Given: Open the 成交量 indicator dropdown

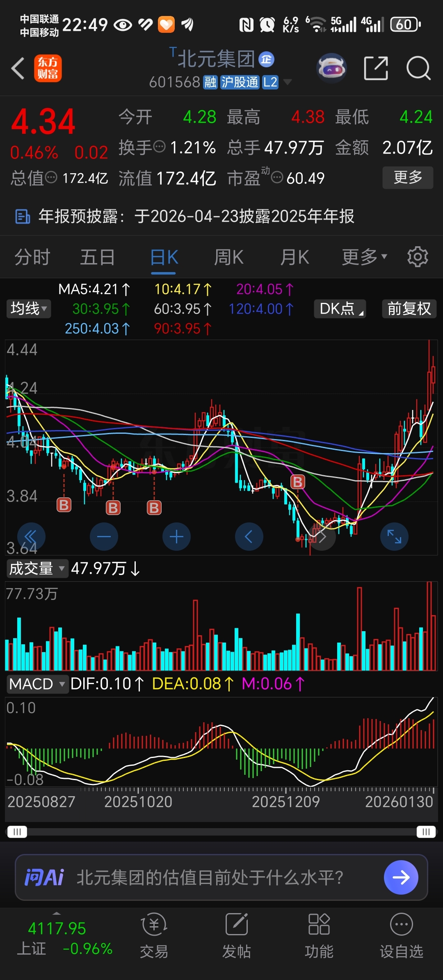Looking at the screenshot, I should click(37, 569).
